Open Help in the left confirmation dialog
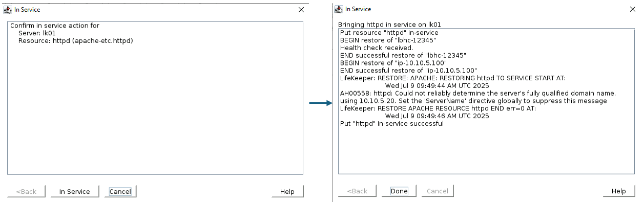This screenshot has width=644, height=203. (287, 192)
